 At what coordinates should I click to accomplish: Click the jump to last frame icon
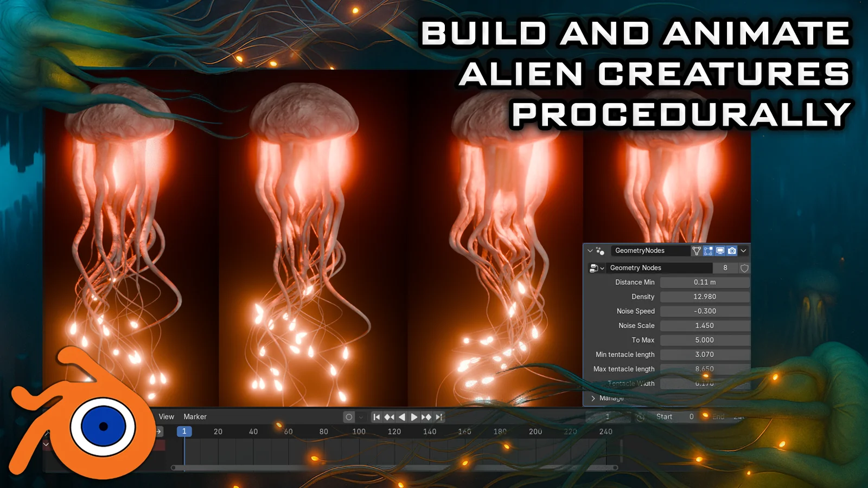point(439,418)
